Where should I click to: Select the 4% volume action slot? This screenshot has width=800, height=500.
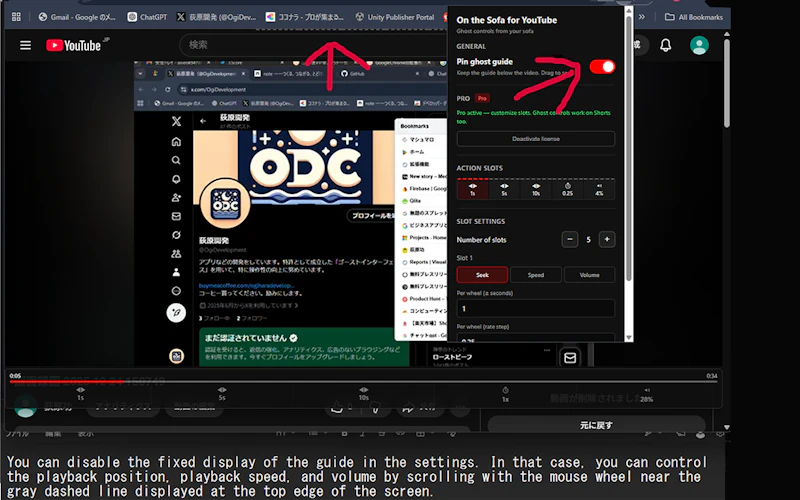pyautogui.click(x=599, y=189)
